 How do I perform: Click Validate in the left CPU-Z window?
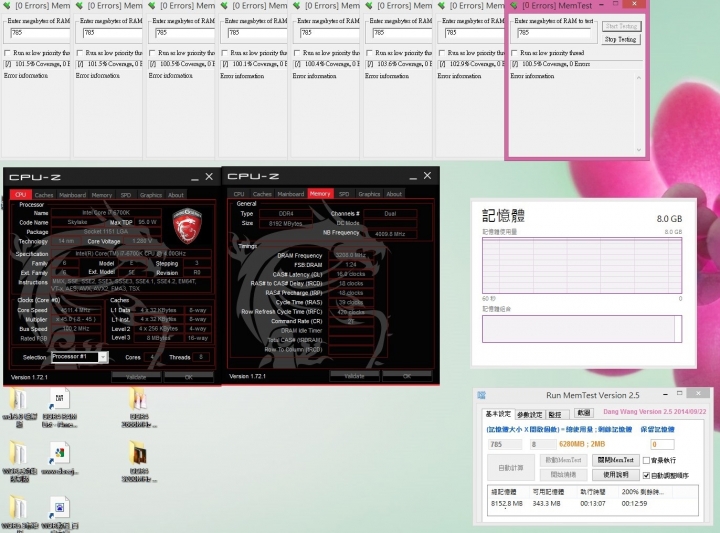coord(136,377)
